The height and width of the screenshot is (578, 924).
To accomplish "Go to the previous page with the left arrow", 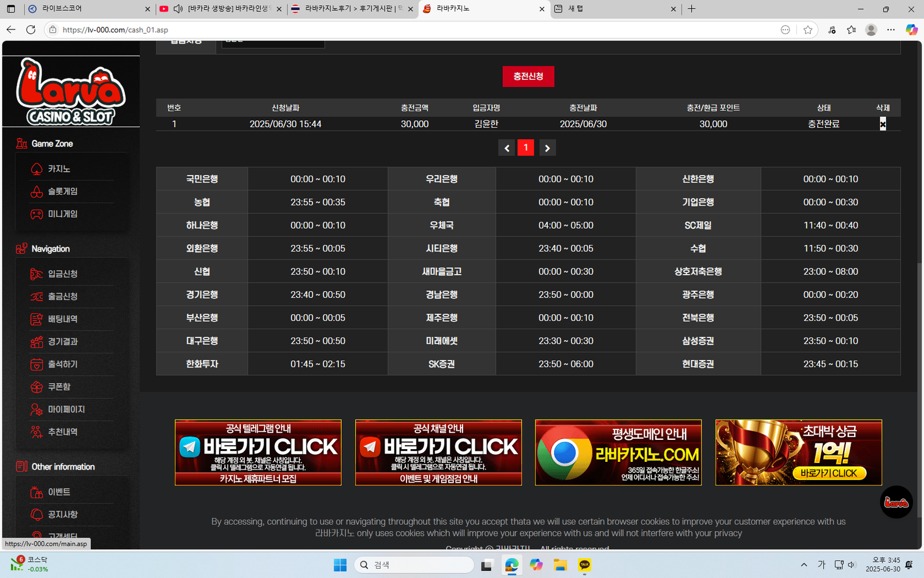I will pos(506,149).
